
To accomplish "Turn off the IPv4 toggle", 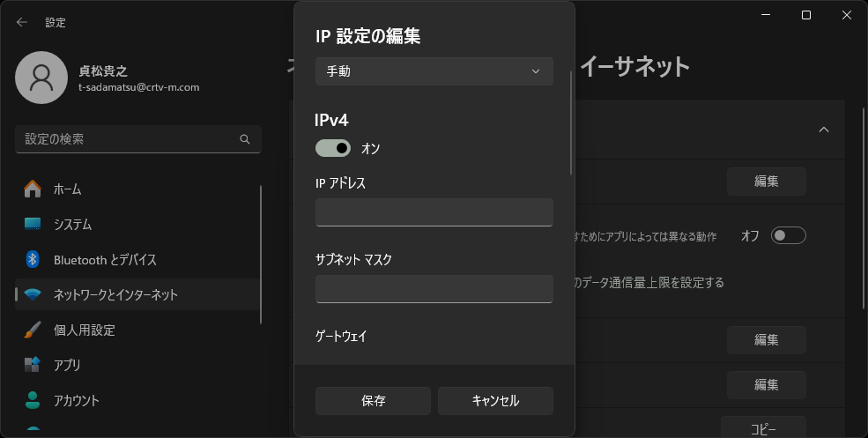I will [x=333, y=148].
